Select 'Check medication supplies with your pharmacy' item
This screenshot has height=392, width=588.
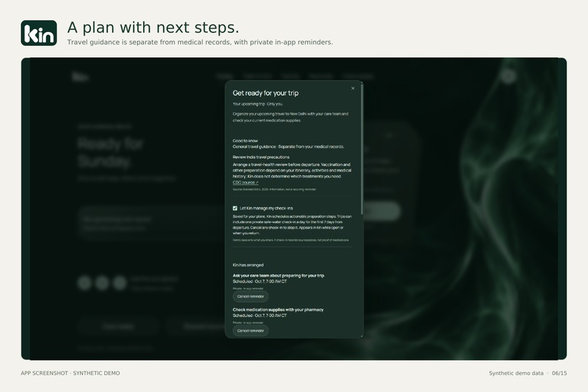(x=278, y=310)
